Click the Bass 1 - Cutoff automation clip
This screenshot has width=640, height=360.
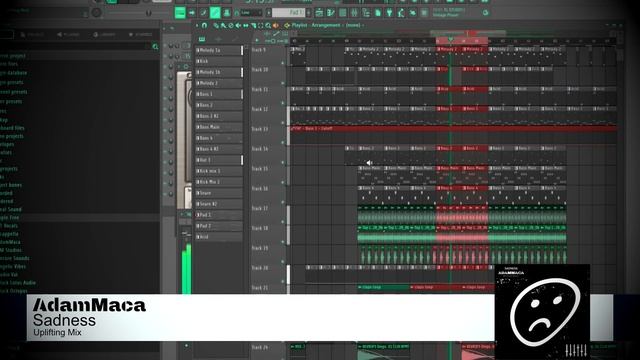pyautogui.click(x=453, y=129)
